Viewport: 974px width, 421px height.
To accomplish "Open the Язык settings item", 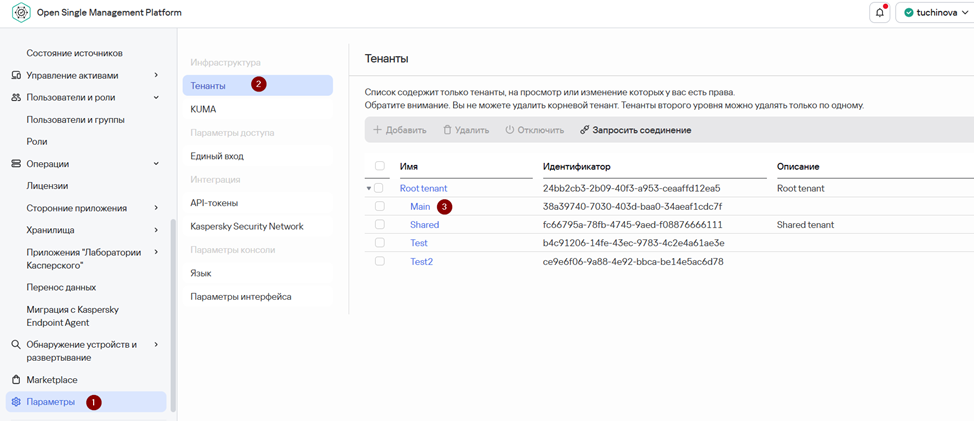I will [x=258, y=273].
